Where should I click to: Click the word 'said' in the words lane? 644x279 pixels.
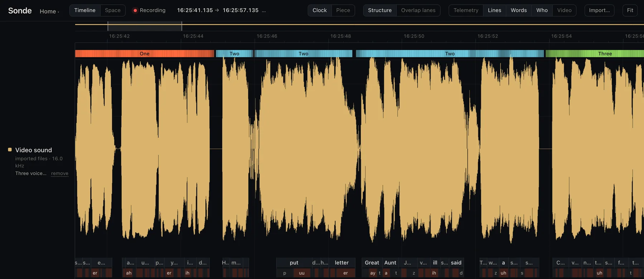tap(456, 263)
